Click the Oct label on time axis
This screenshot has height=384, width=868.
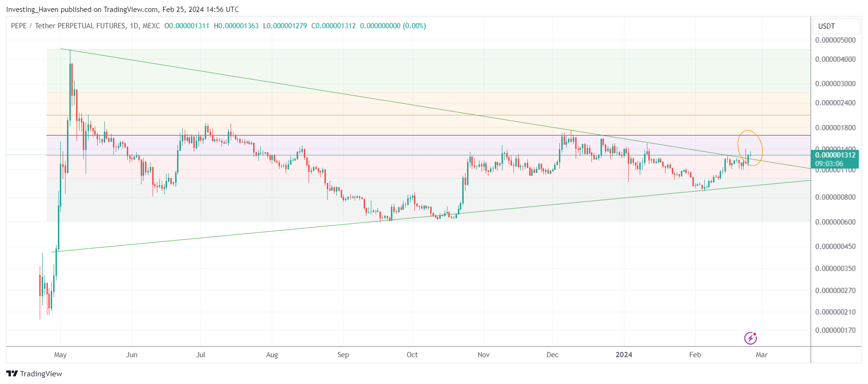[412, 355]
